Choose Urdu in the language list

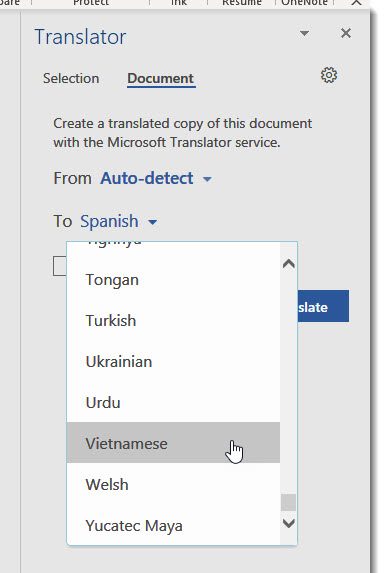point(173,402)
